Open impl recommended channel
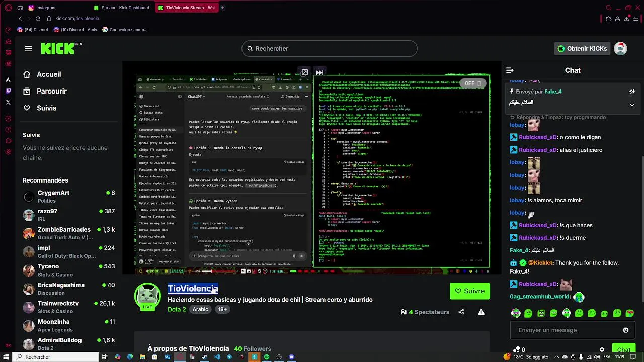The height and width of the screenshot is (362, 644). point(69,252)
